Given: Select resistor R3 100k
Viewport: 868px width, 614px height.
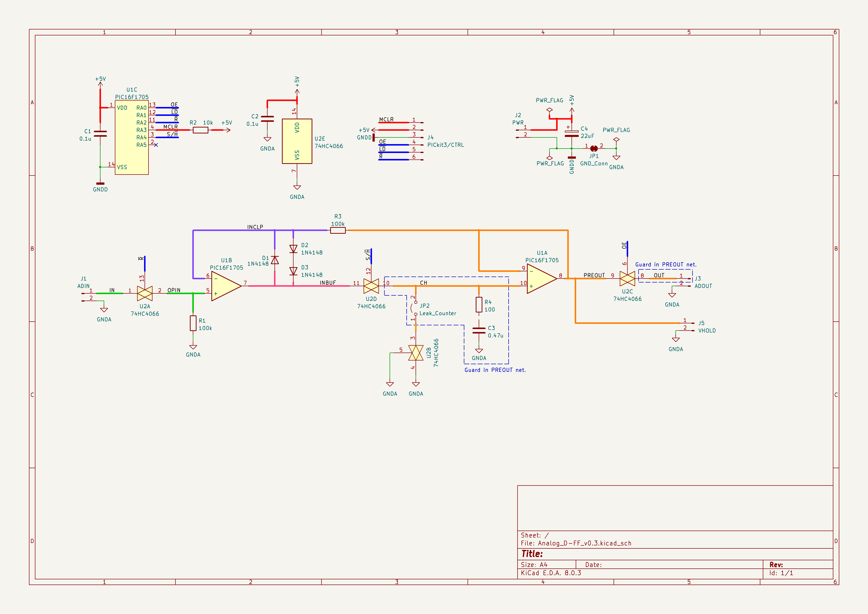Looking at the screenshot, I should click(x=338, y=230).
